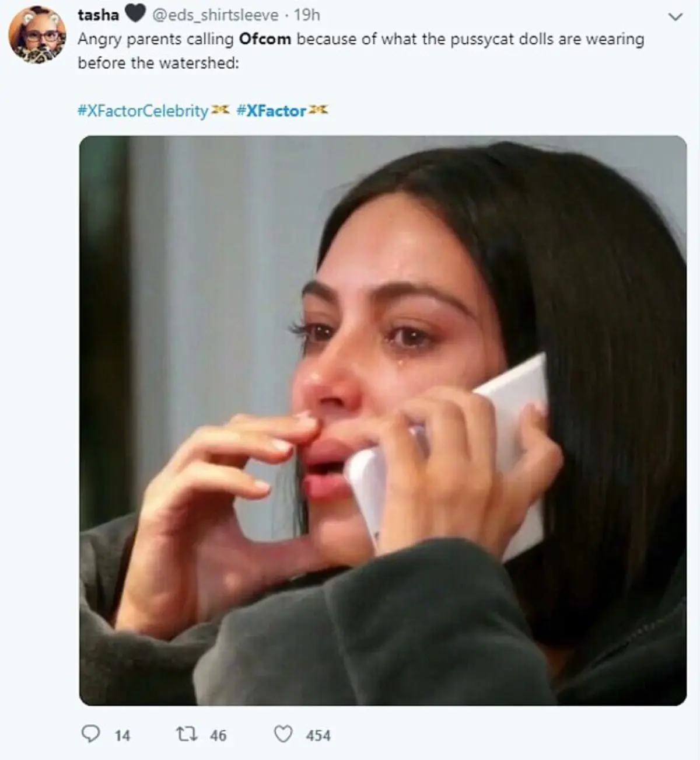Click the bold Ofcom keyword

(265, 39)
